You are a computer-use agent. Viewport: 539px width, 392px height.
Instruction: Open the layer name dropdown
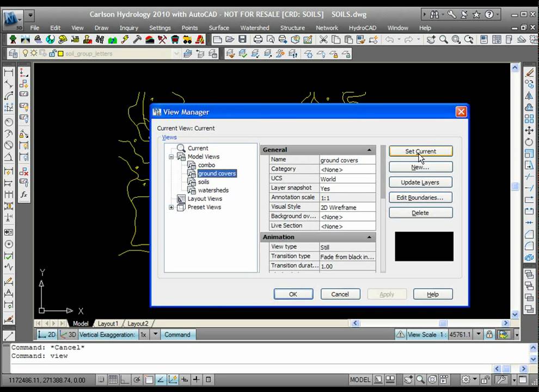point(176,54)
